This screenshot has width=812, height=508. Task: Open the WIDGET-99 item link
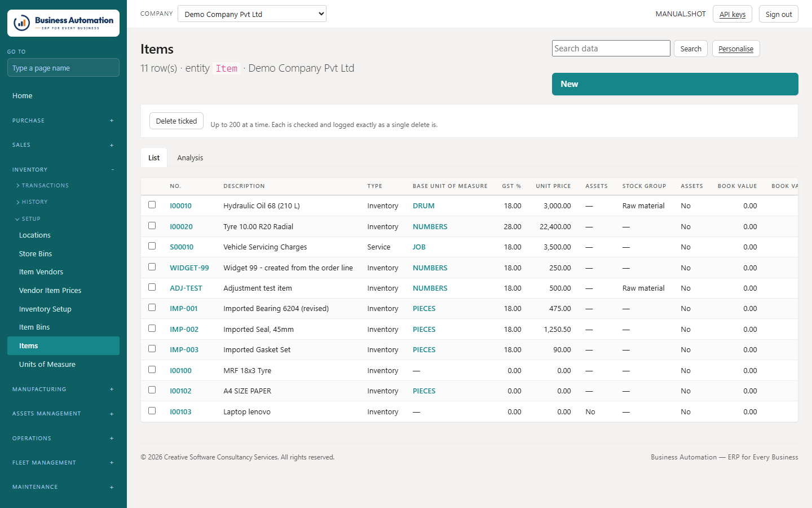tap(189, 268)
